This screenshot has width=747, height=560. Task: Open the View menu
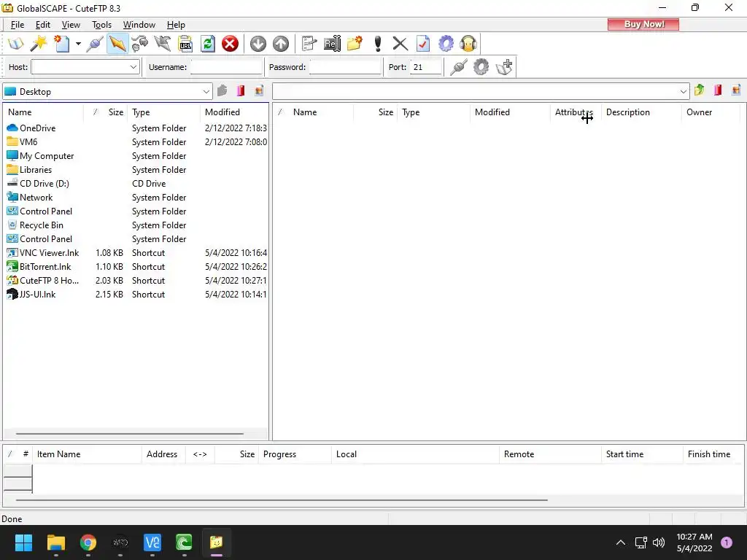coord(71,25)
